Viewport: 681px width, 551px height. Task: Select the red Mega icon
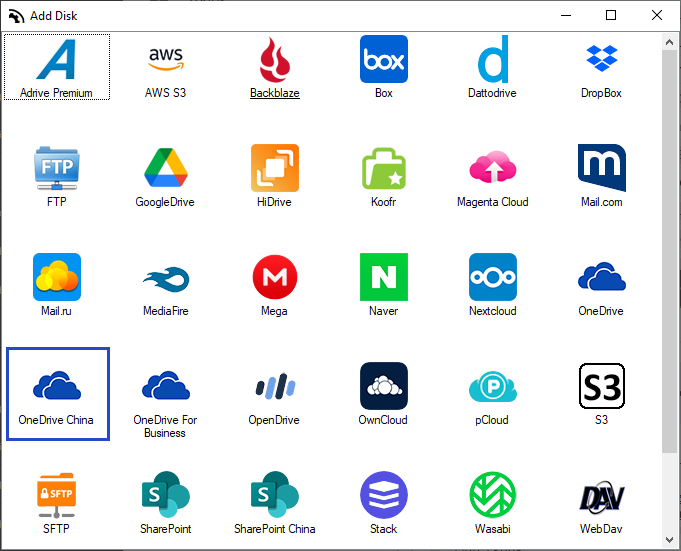[274, 277]
